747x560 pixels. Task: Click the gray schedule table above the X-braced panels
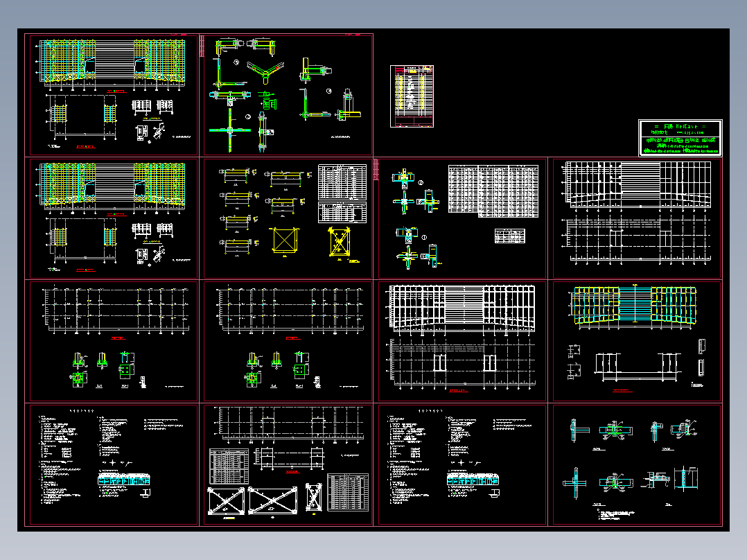click(x=229, y=466)
